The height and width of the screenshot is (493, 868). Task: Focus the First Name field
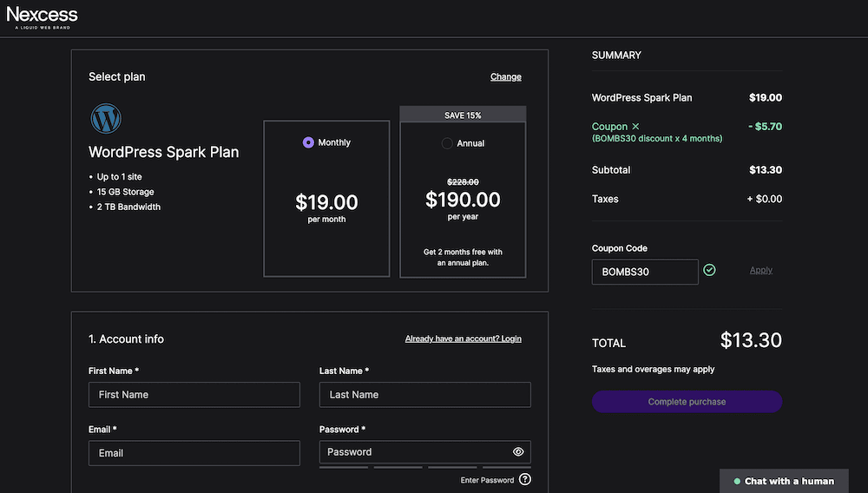point(194,395)
